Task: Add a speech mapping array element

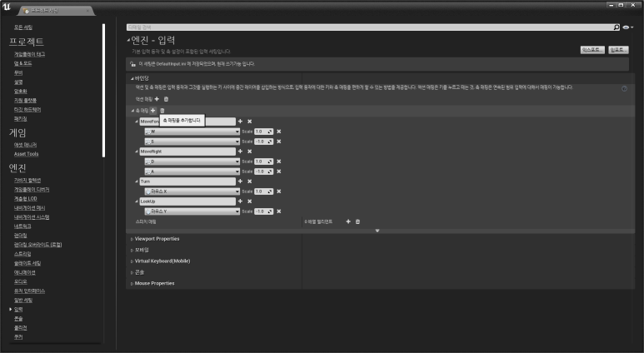Action: [x=348, y=221]
